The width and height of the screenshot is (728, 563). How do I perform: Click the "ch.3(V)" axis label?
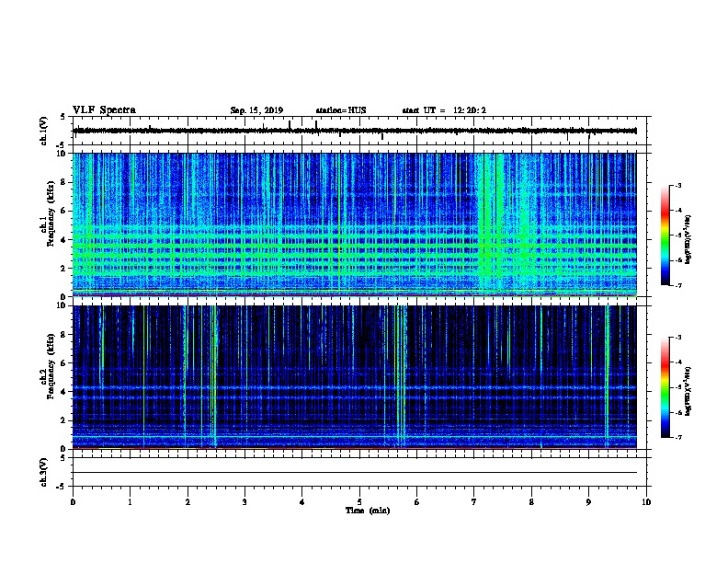click(44, 472)
